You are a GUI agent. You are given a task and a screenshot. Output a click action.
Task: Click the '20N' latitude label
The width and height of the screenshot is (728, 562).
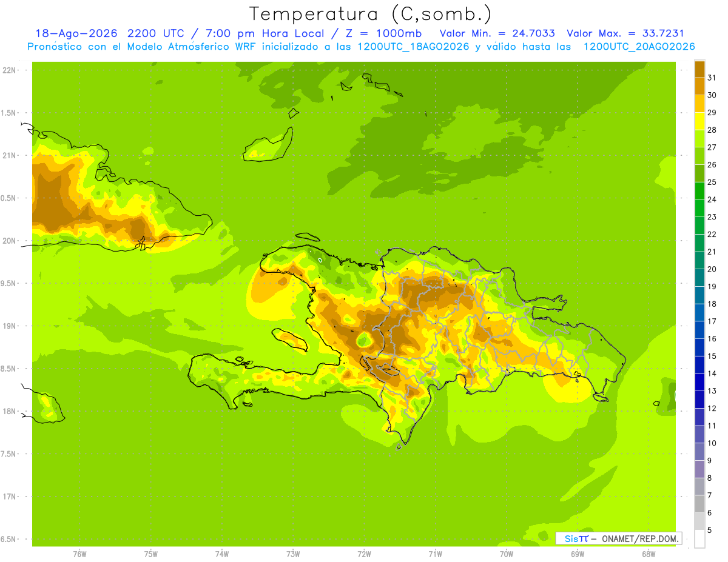pyautogui.click(x=9, y=241)
